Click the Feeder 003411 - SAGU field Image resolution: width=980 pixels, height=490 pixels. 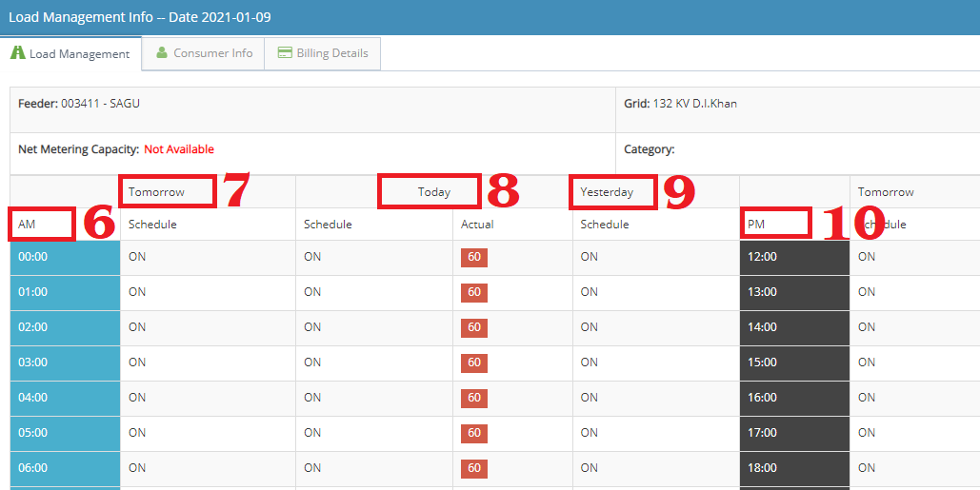(x=79, y=104)
